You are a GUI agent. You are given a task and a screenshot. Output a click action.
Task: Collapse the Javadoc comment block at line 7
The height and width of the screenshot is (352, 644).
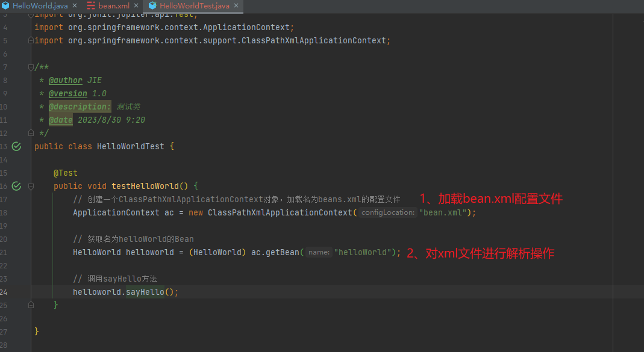[31, 67]
